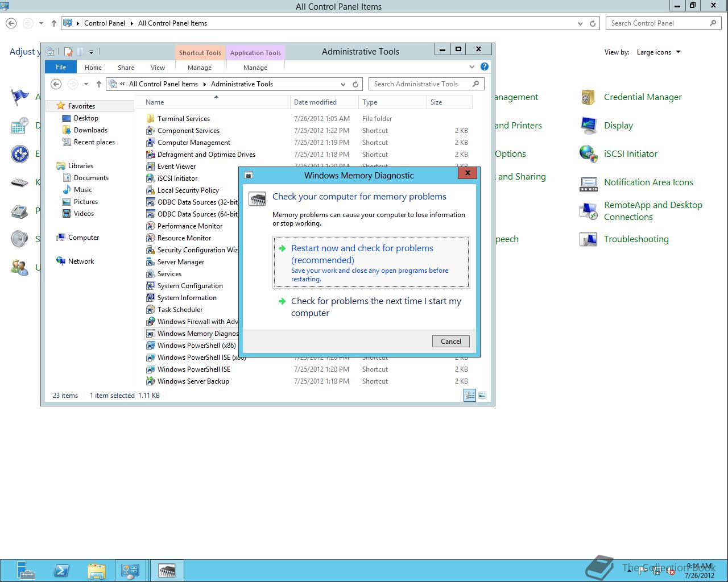Open the Manage tab under Shortcut Tools

pyautogui.click(x=200, y=67)
